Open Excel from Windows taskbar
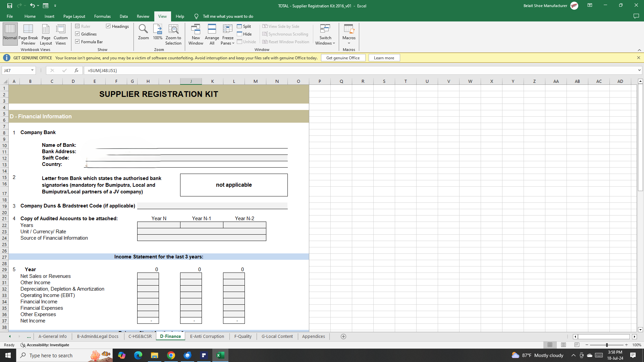Image resolution: width=644 pixels, height=362 pixels. [220, 355]
